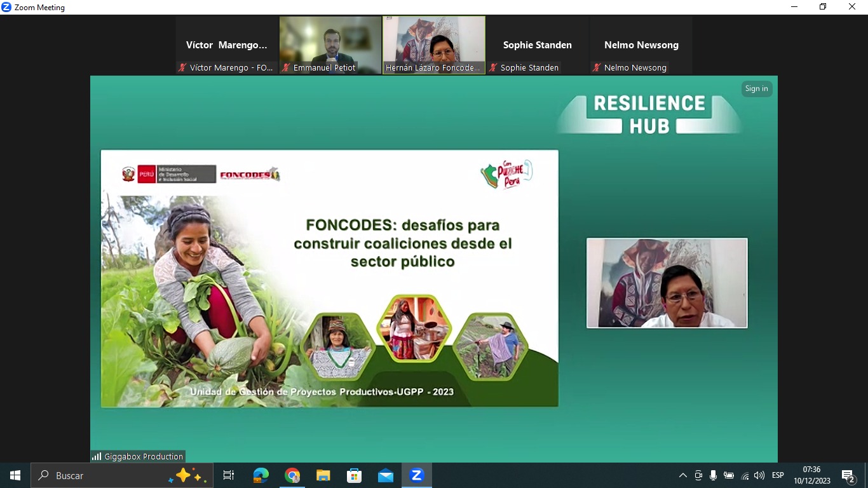Click muted mic icon beside Nelmo Newsong
Screen dimensions: 868x488
click(x=597, y=67)
